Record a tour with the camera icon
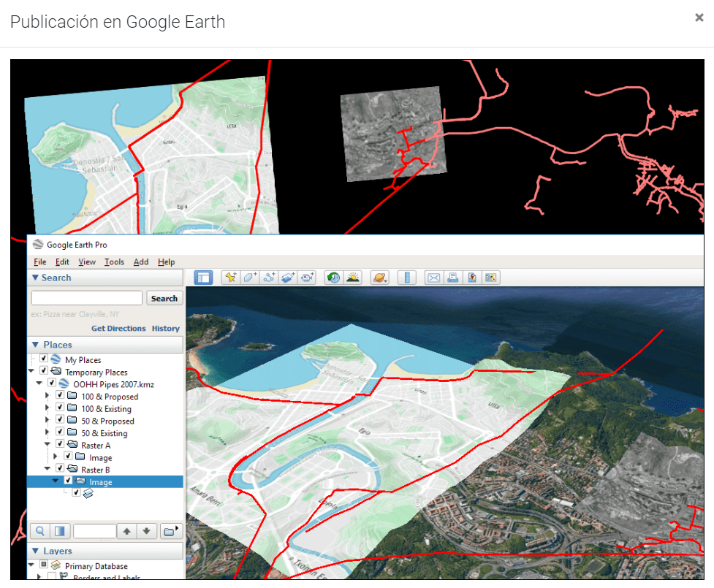 coord(308,277)
